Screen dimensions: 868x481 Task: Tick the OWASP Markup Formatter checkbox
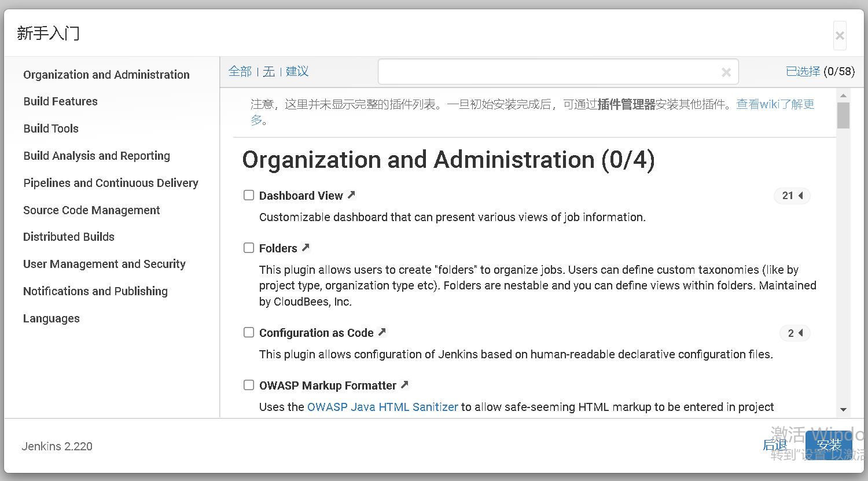pos(249,385)
